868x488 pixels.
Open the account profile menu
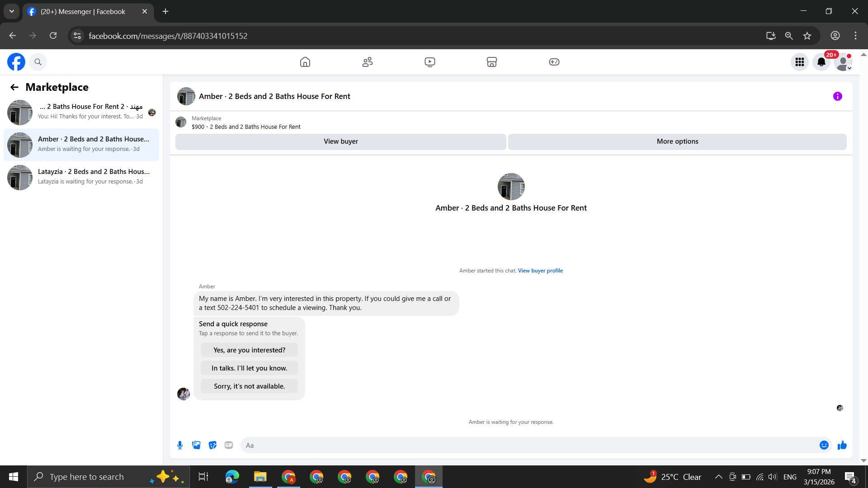(843, 62)
